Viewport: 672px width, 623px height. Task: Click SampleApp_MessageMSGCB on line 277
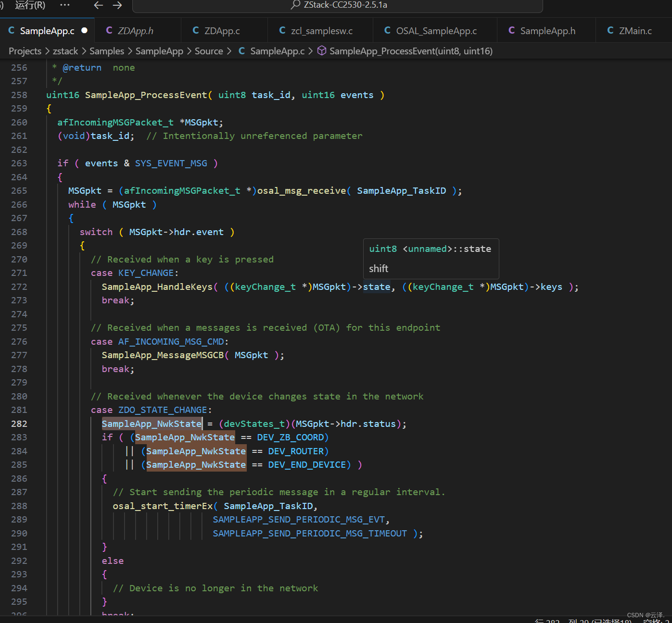(163, 355)
